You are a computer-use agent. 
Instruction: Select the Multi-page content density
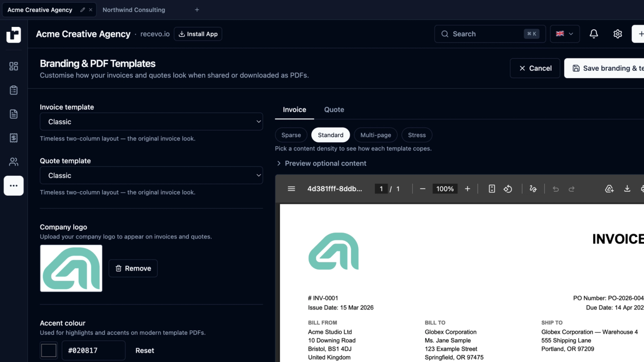(376, 135)
